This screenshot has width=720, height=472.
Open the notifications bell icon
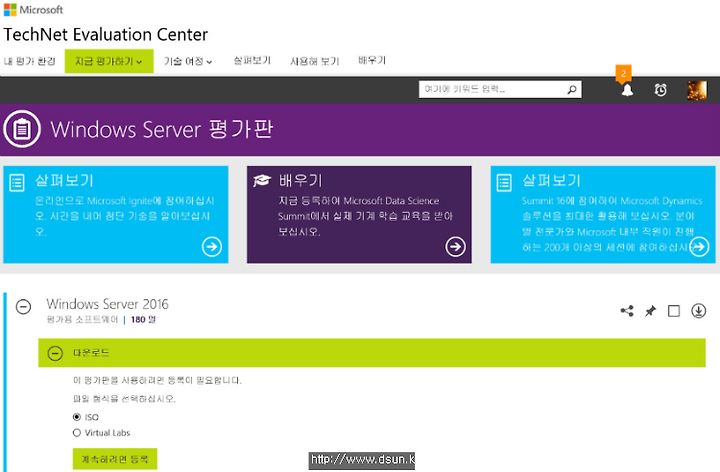click(x=627, y=90)
